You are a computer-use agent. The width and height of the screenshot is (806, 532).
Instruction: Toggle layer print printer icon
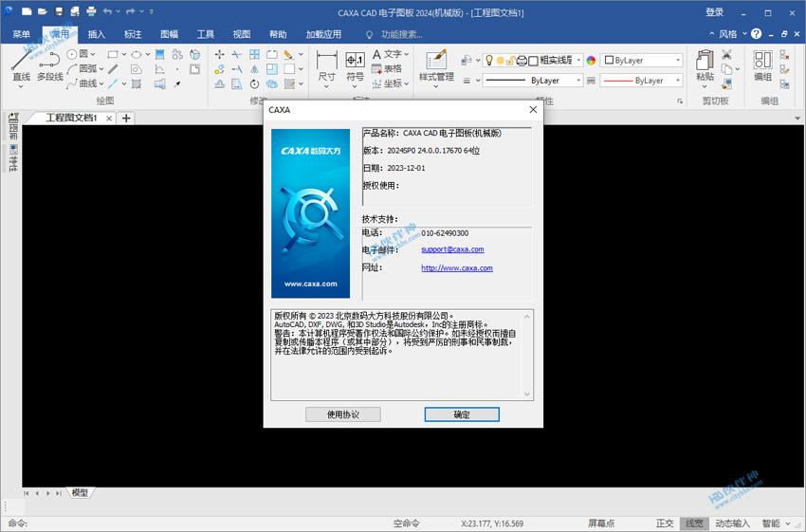click(x=522, y=61)
